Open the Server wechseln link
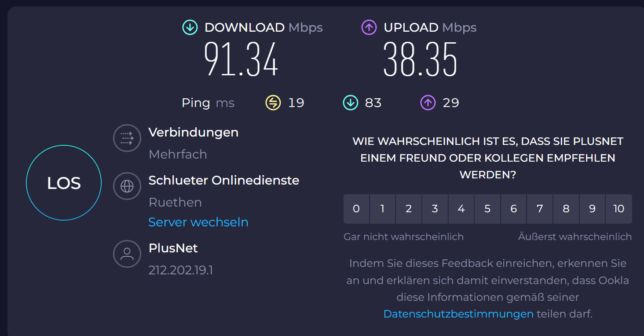This screenshot has width=644, height=336. [198, 222]
